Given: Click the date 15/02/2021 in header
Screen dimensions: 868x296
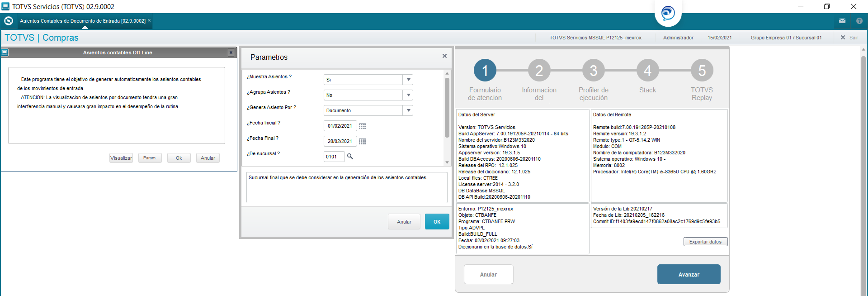Looking at the screenshot, I should (x=720, y=38).
